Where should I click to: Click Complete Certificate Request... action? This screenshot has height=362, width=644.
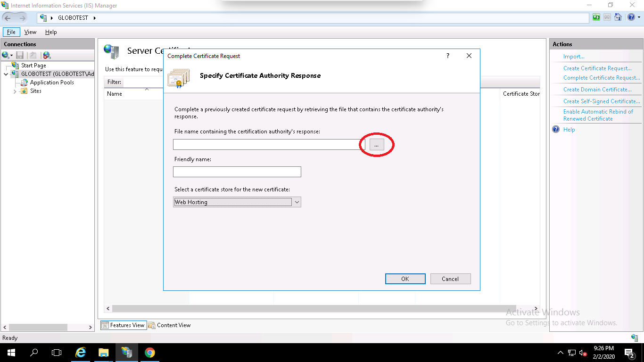coord(602,78)
